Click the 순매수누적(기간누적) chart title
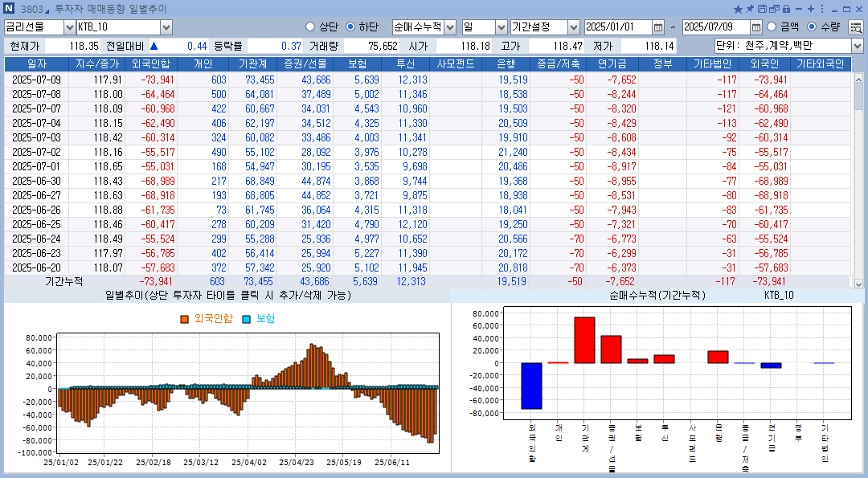 coord(657,295)
